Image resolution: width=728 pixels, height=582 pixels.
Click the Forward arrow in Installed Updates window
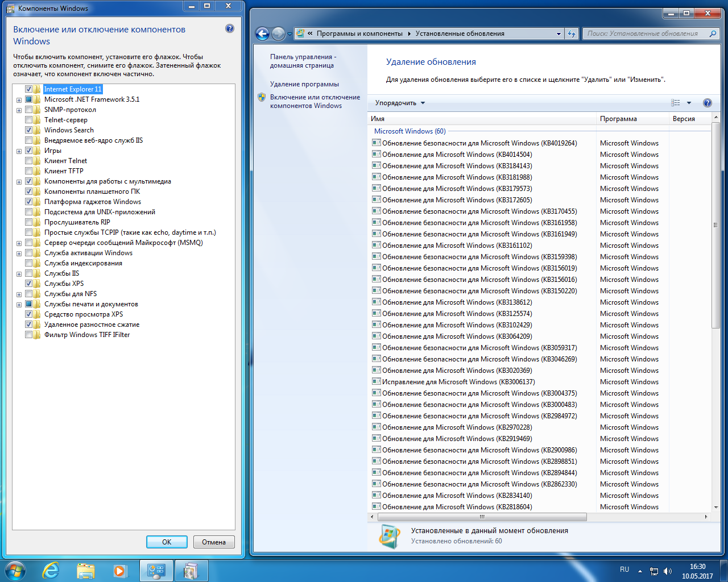[x=278, y=34]
